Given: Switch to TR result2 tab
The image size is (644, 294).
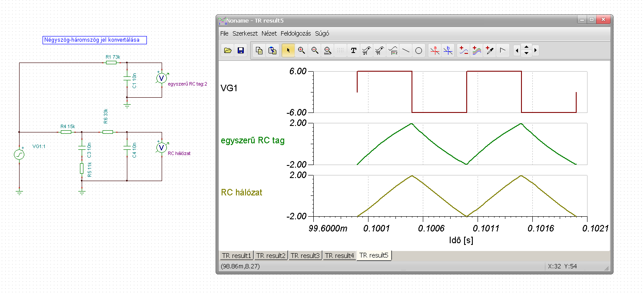Looking at the screenshot, I should coord(271,255).
